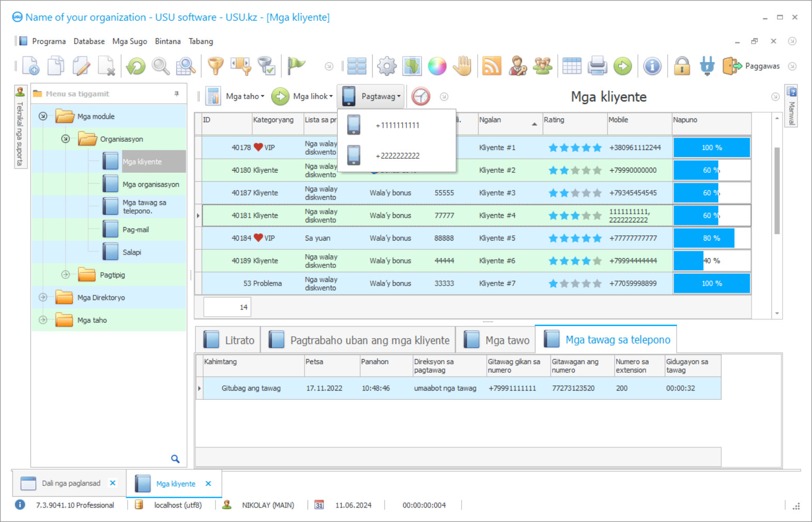Expand the Pagtipig folder node

pyautogui.click(x=66, y=275)
